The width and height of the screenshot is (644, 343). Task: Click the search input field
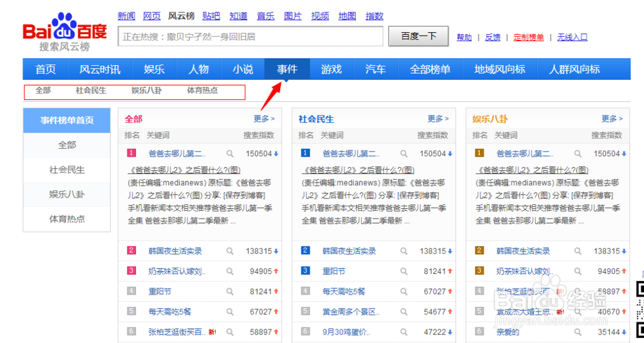pyautogui.click(x=251, y=37)
